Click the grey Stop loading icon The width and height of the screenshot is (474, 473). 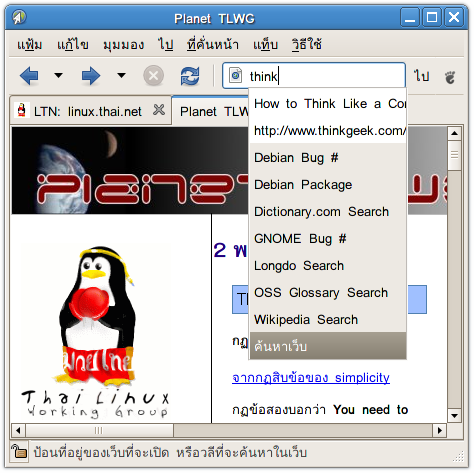pyautogui.click(x=154, y=76)
